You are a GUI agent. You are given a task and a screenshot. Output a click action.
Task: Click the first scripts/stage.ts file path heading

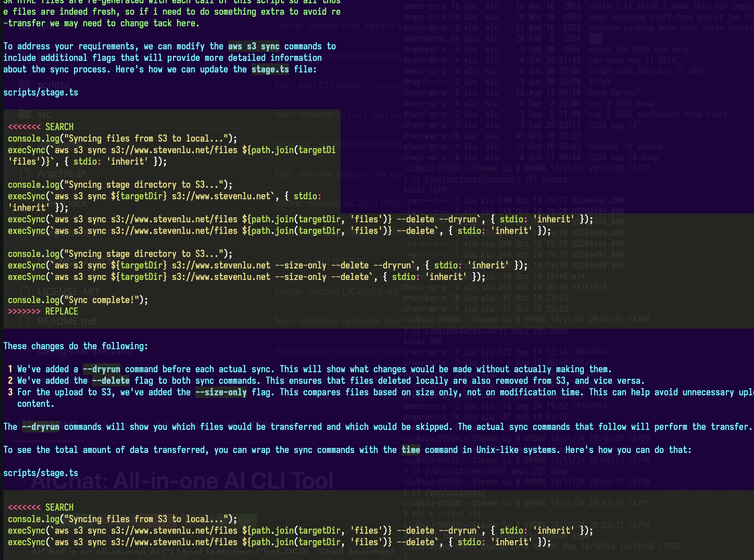click(41, 93)
